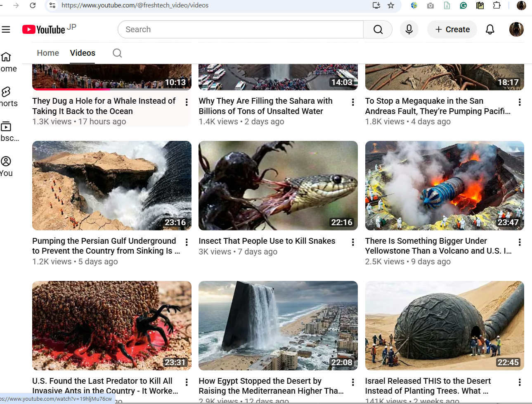
Task: Click the install app icon in address bar
Action: click(x=376, y=5)
